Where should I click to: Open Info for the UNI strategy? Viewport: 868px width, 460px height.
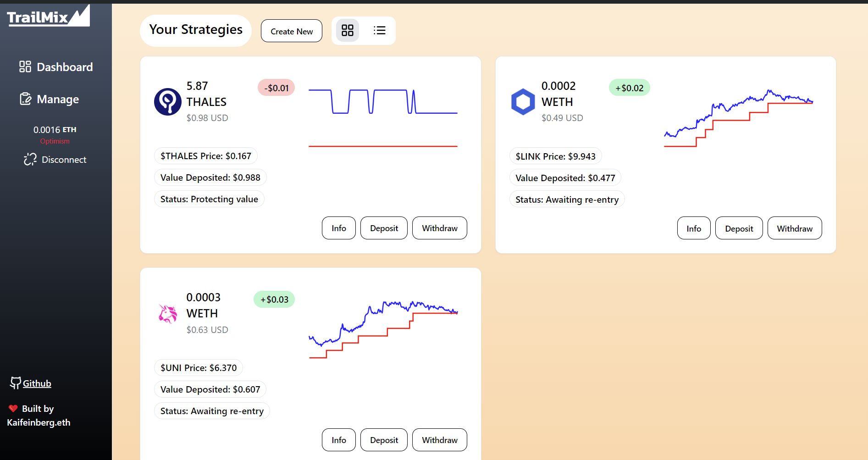point(339,440)
